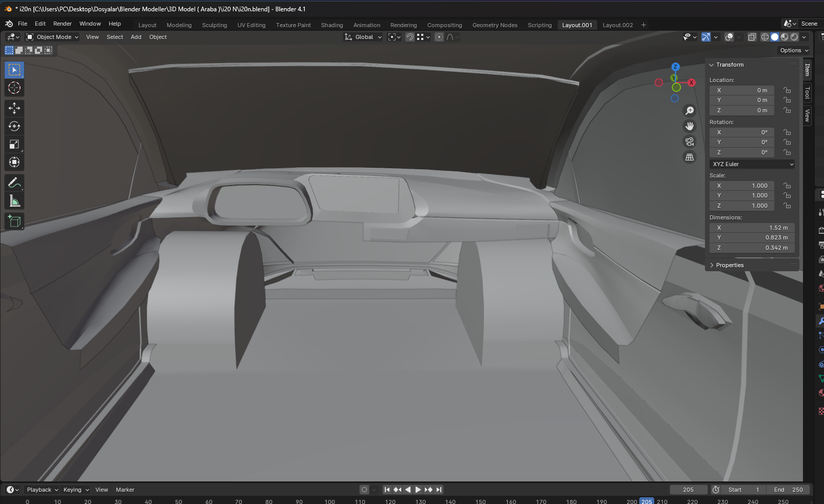This screenshot has width=824, height=504.
Task: Open the Playback dropdown in timeline
Action: [x=42, y=490]
